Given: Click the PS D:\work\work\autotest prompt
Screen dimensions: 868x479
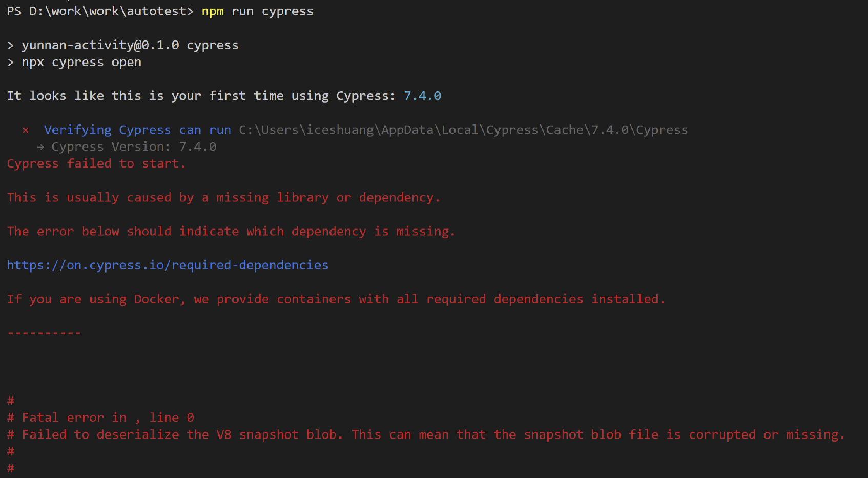Looking at the screenshot, I should click(100, 11).
